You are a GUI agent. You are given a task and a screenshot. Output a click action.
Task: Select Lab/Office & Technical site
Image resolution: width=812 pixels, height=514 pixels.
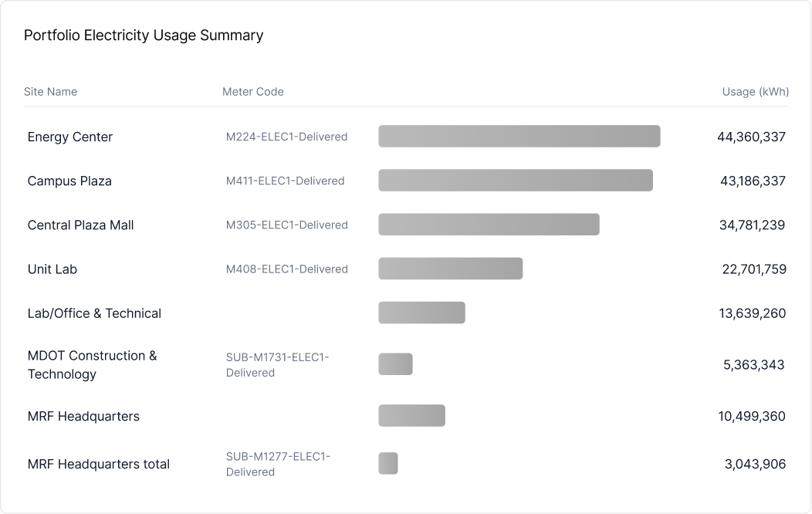[94, 313]
